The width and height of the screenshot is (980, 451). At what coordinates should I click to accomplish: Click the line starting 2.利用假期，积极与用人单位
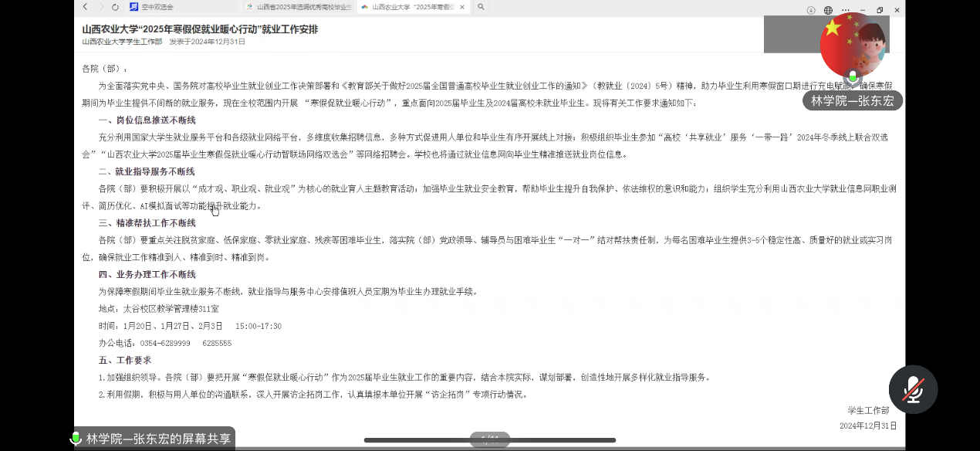point(313,394)
